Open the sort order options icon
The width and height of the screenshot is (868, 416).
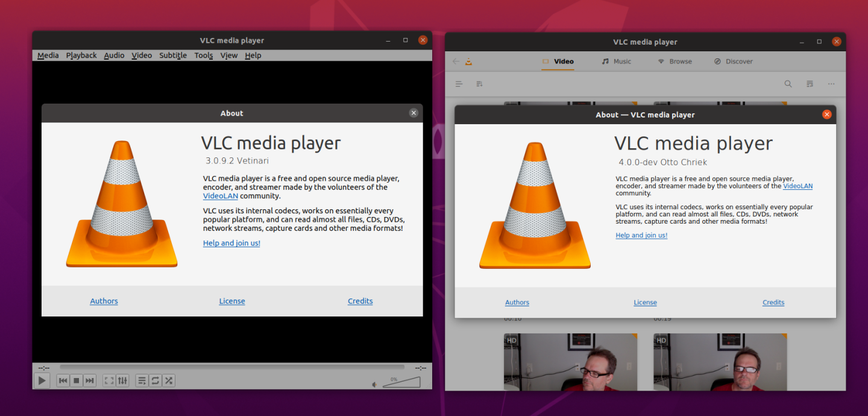tap(479, 83)
